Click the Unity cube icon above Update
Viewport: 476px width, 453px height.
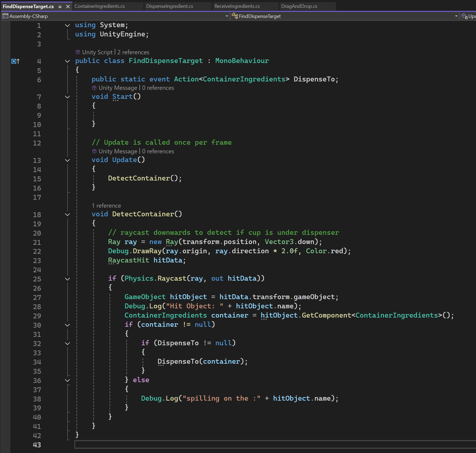(94, 151)
